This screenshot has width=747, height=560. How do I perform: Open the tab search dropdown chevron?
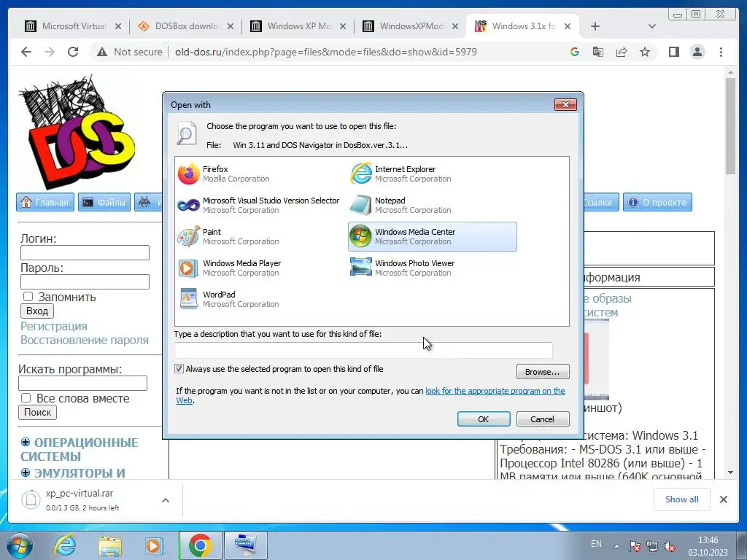pyautogui.click(x=651, y=27)
